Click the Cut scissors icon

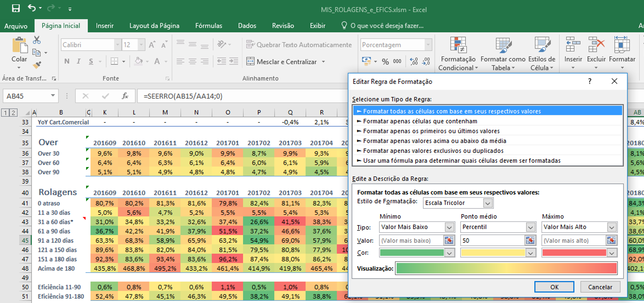(x=37, y=40)
